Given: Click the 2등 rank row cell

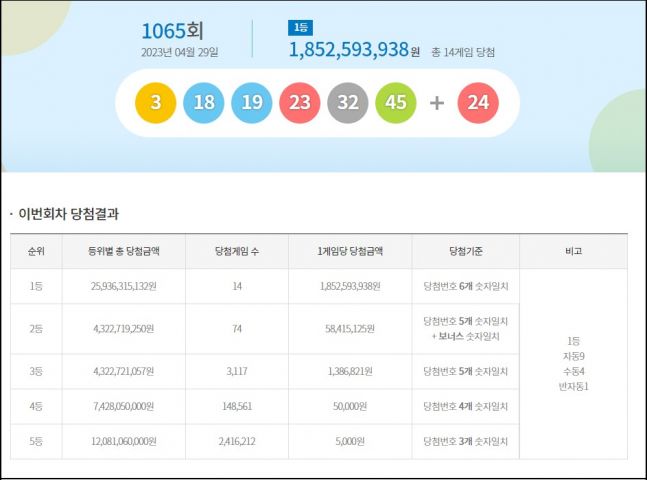Looking at the screenshot, I should click(36, 327).
